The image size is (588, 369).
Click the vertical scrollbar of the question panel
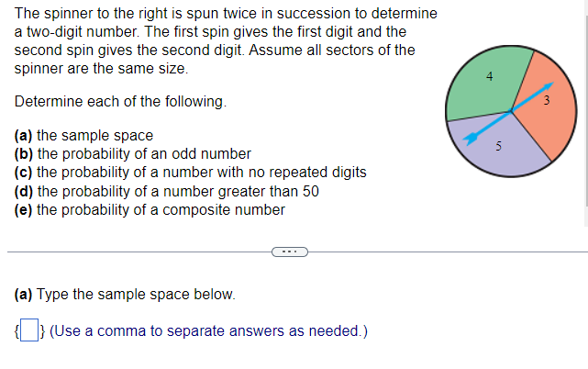[x=586, y=113]
